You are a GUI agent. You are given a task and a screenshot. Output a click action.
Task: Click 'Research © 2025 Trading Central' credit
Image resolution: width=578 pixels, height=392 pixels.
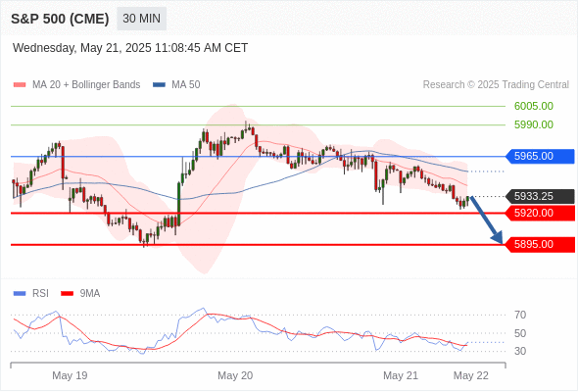(496, 85)
